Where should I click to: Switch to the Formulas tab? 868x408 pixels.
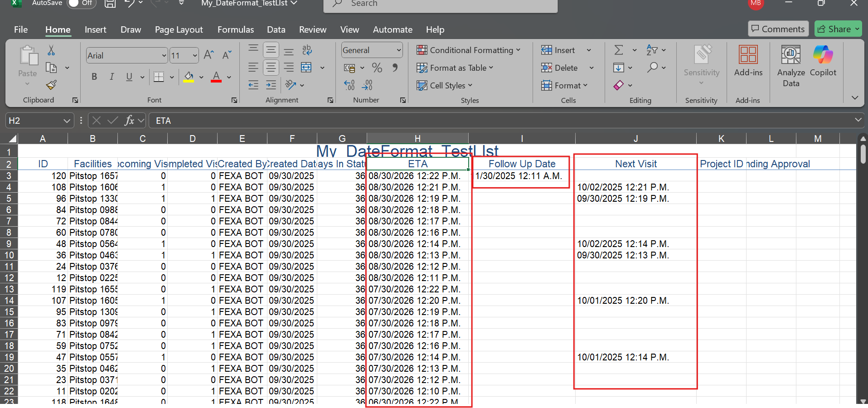235,30
